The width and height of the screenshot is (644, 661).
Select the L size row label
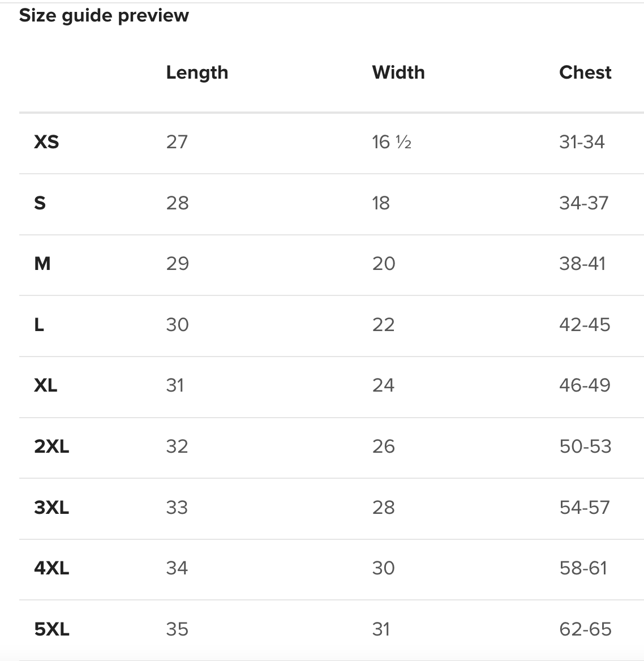pyautogui.click(x=39, y=325)
